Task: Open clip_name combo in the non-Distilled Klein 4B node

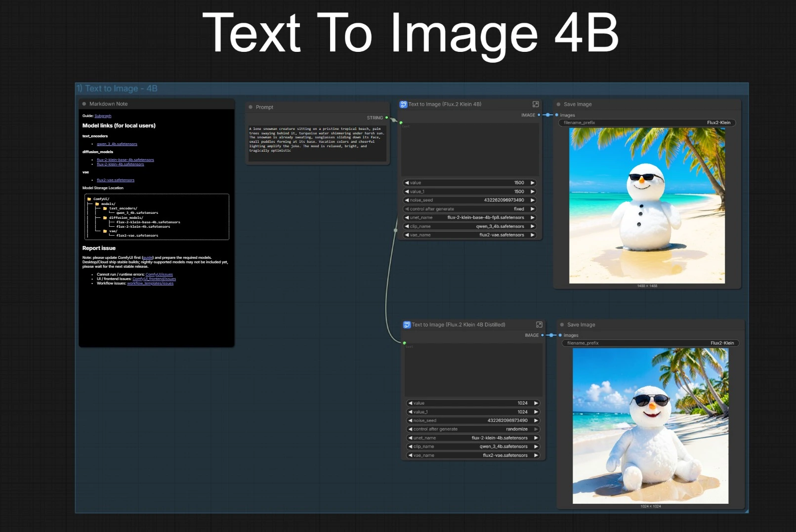Action: pos(469,226)
